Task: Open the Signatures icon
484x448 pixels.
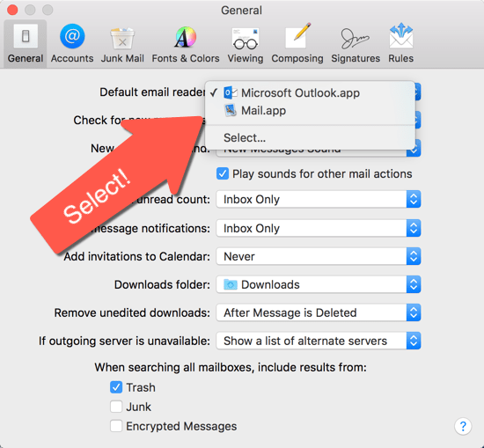Action: 356,38
